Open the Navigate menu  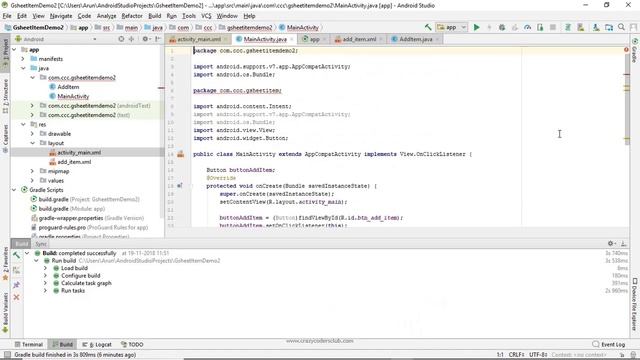[x=61, y=16]
